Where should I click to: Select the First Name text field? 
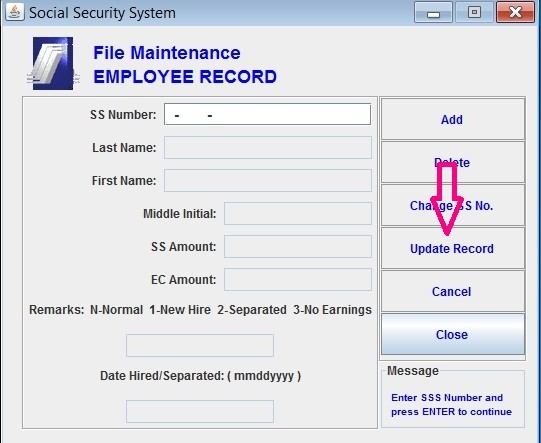click(x=268, y=180)
